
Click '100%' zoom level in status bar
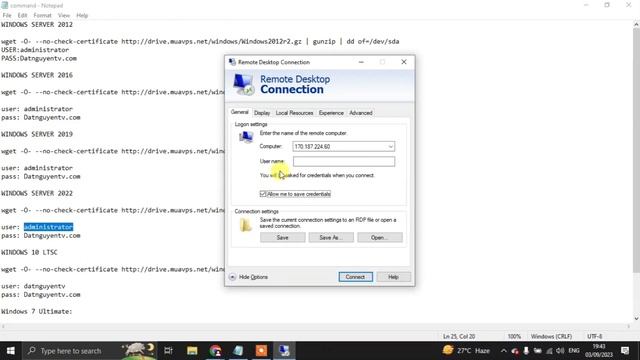[x=514, y=336]
